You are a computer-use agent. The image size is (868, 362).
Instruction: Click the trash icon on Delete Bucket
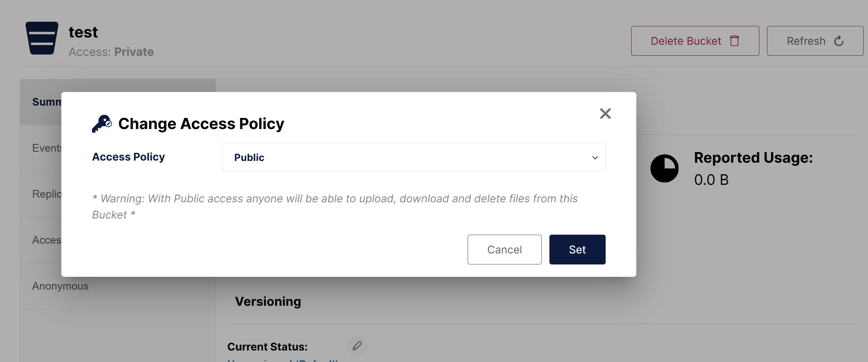click(x=735, y=41)
